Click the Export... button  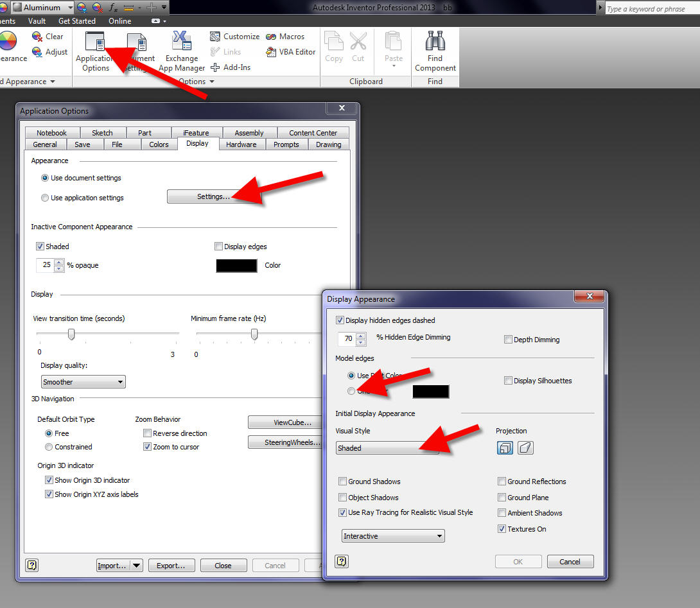pos(171,565)
